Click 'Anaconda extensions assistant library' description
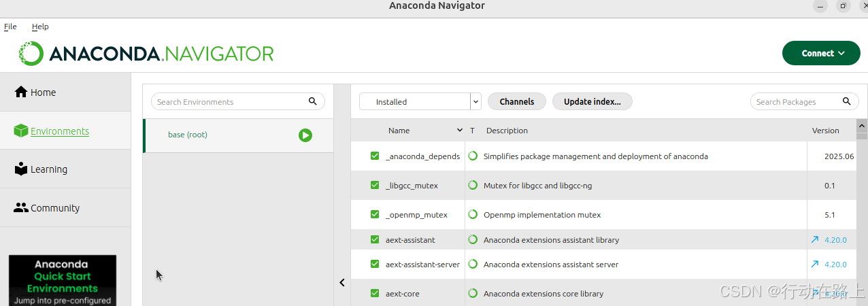The width and height of the screenshot is (868, 306). click(x=551, y=240)
